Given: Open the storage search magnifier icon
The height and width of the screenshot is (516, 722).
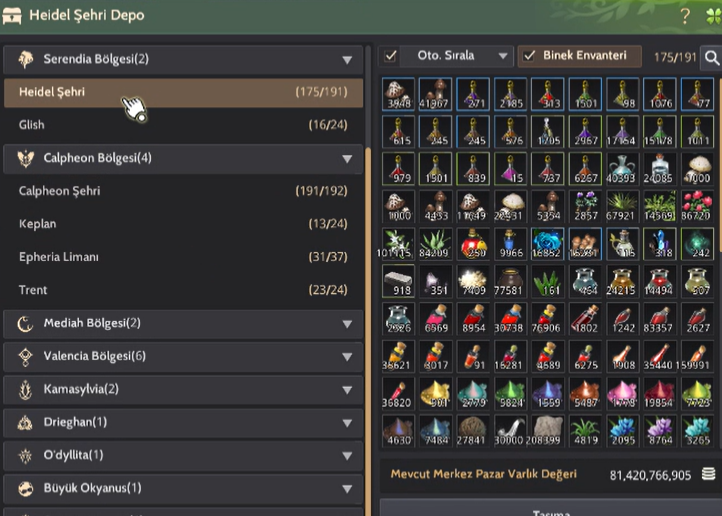Looking at the screenshot, I should coord(711,58).
